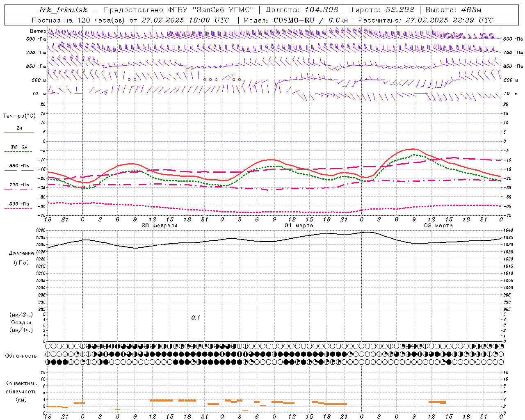This screenshot has width=525, height=420.
Task: Click the 'Конвективн.' convective label
Action: (21, 383)
